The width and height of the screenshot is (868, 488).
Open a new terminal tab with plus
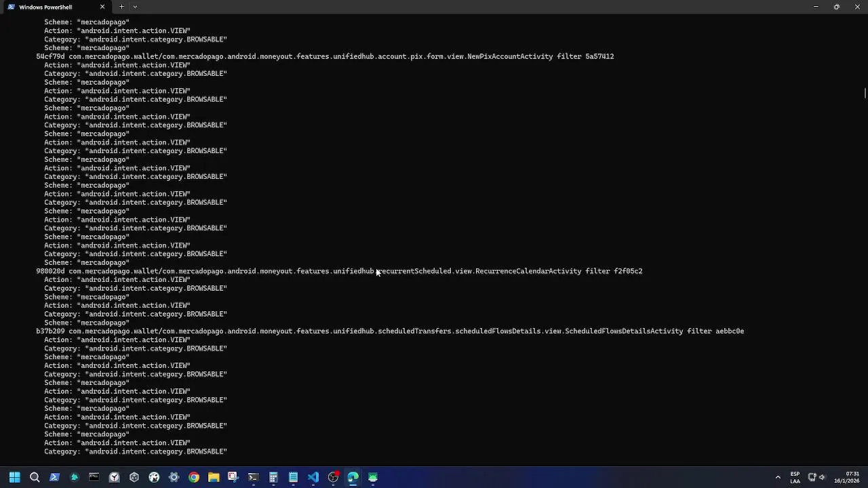point(121,7)
